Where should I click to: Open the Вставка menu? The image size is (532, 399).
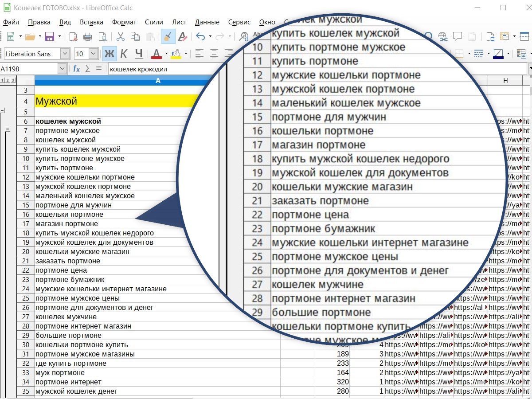(91, 22)
